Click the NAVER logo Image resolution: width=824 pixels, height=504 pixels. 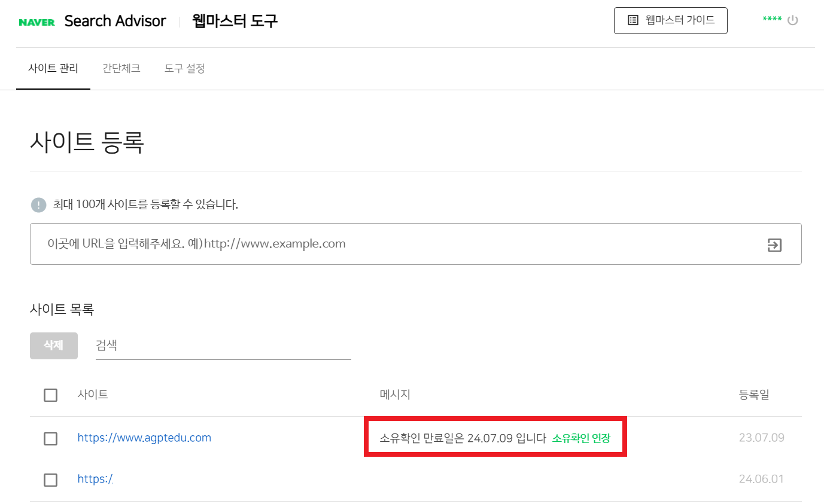(x=36, y=21)
